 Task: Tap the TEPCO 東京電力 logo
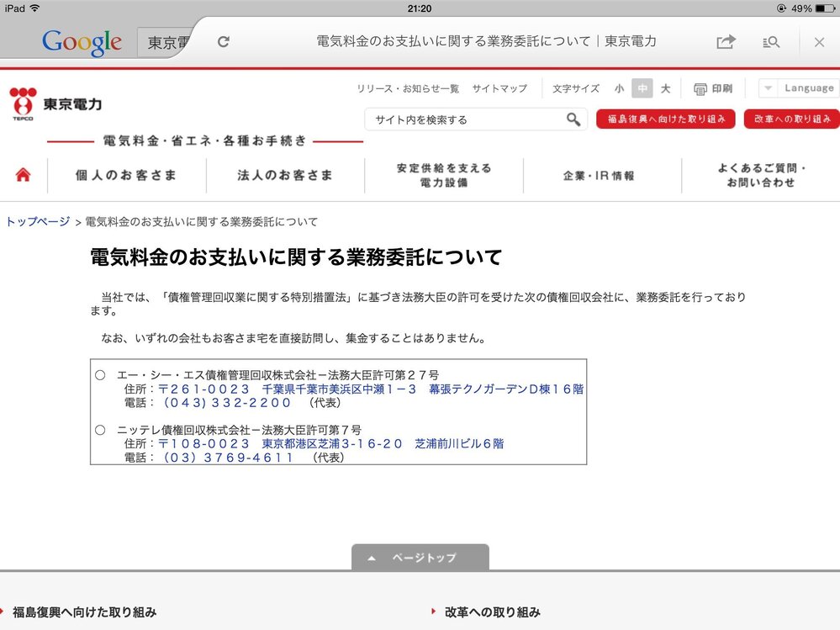tap(55, 104)
